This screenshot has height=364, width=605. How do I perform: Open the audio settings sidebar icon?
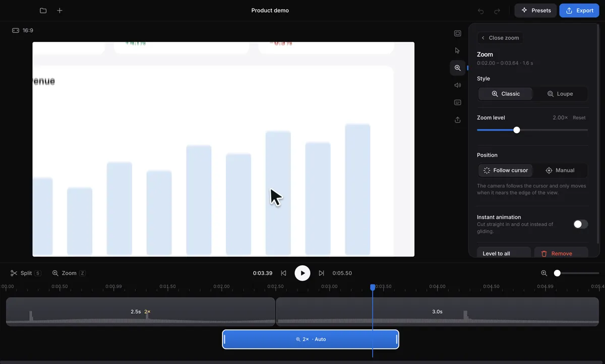click(457, 85)
